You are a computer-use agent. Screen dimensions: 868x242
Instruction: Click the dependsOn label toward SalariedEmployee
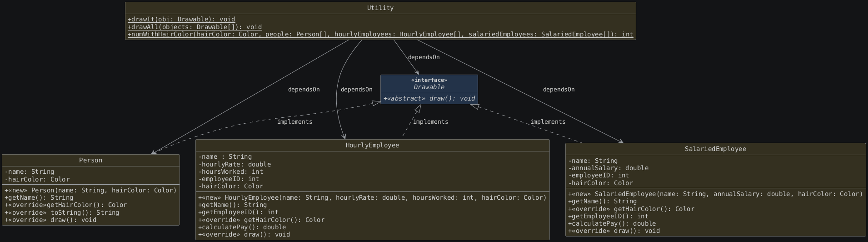559,90
